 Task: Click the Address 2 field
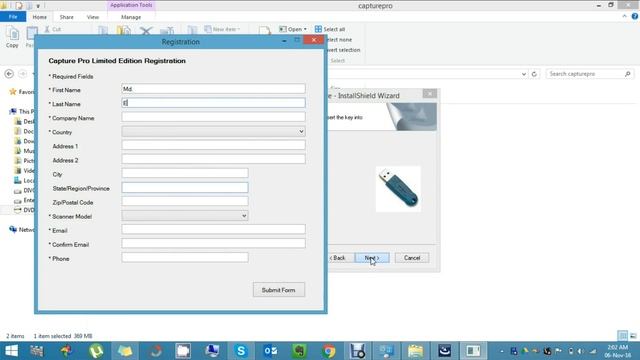213,159
